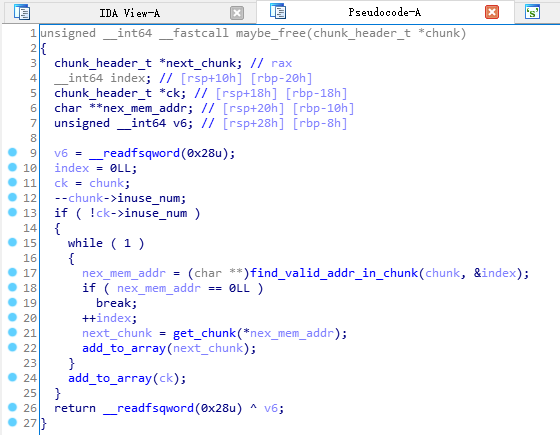Click the IDA View-A tab icon
This screenshot has height=435, width=560.
coord(22,12)
